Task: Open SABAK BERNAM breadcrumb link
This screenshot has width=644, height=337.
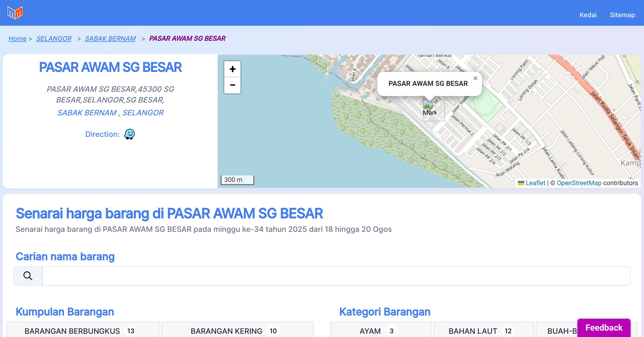Action: coord(110,38)
